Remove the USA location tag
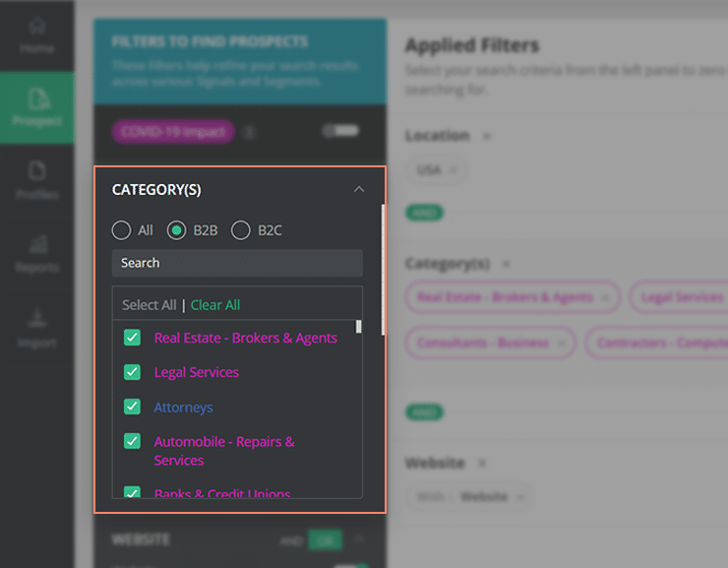 [x=454, y=169]
